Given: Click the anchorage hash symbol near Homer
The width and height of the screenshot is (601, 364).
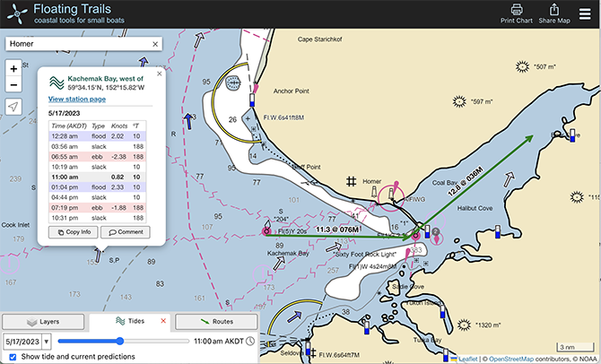Looking at the screenshot, I should point(351,181).
